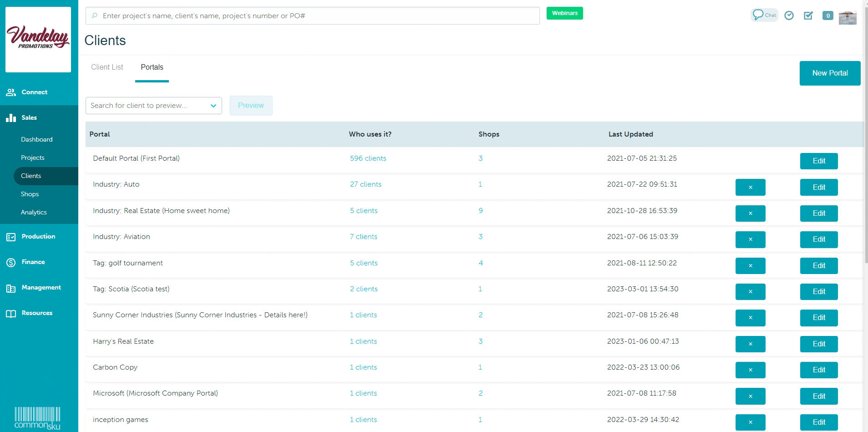Open Finance section via dollar icon
The height and width of the screenshot is (432, 868).
point(11,263)
